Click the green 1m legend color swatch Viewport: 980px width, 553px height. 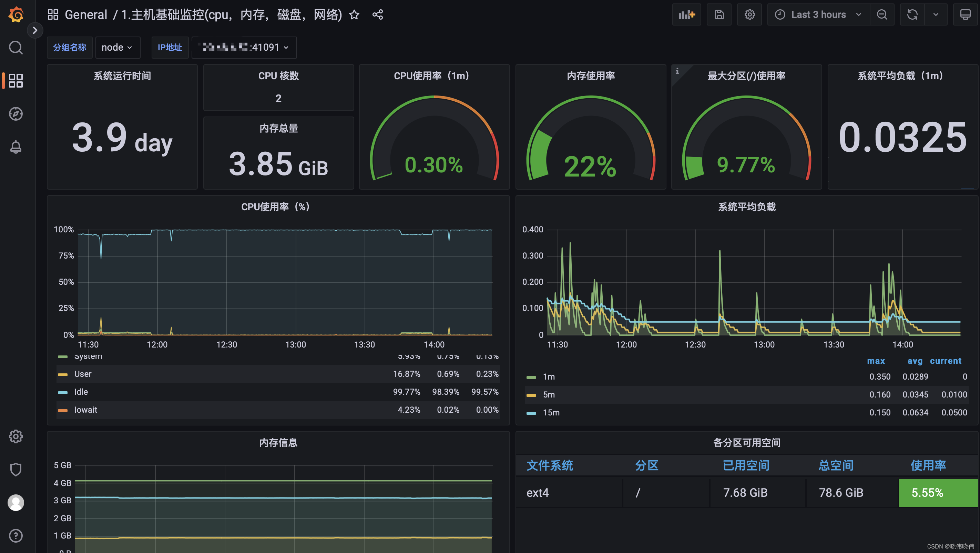[531, 377]
